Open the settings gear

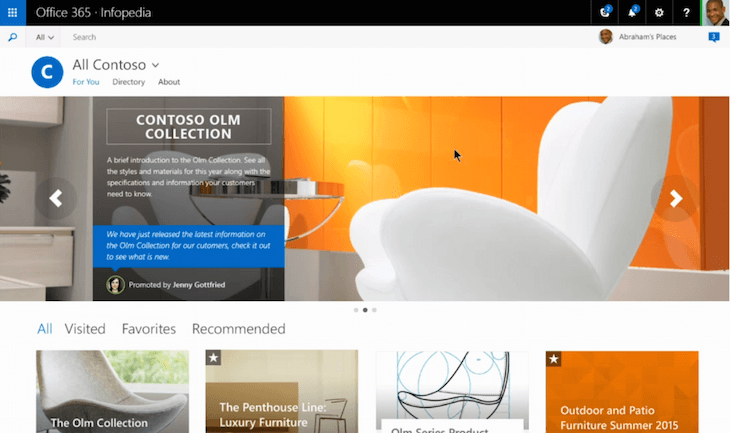pyautogui.click(x=659, y=13)
